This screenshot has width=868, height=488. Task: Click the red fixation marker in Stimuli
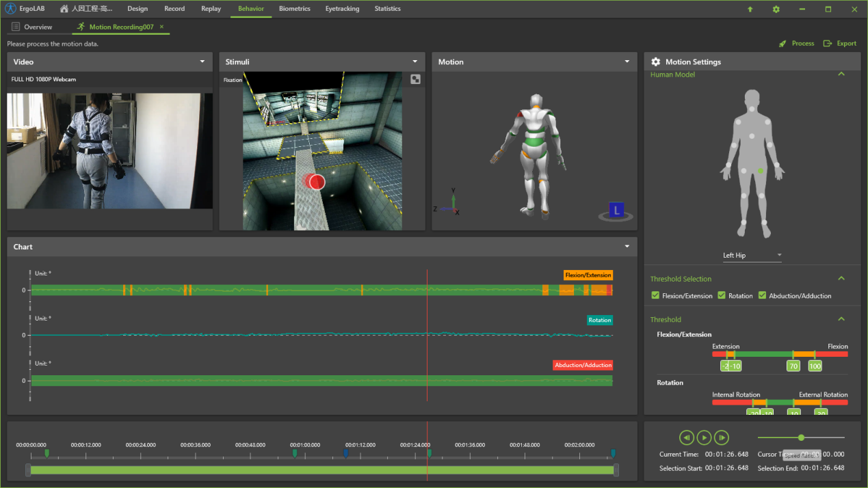click(x=315, y=182)
